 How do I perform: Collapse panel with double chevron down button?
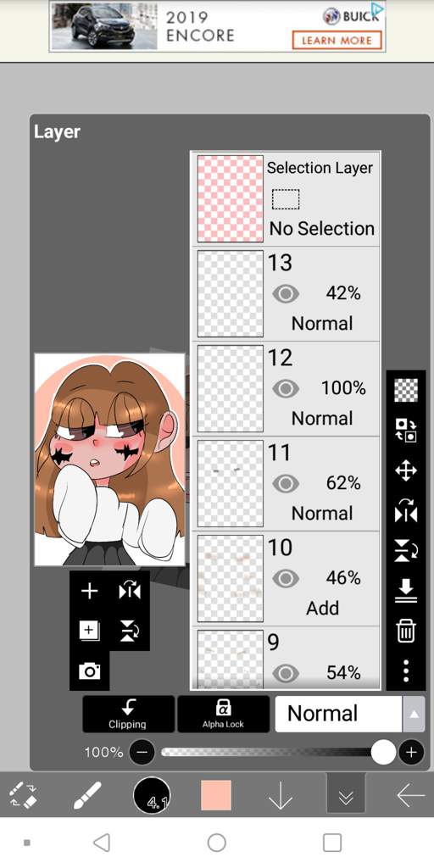click(x=346, y=797)
